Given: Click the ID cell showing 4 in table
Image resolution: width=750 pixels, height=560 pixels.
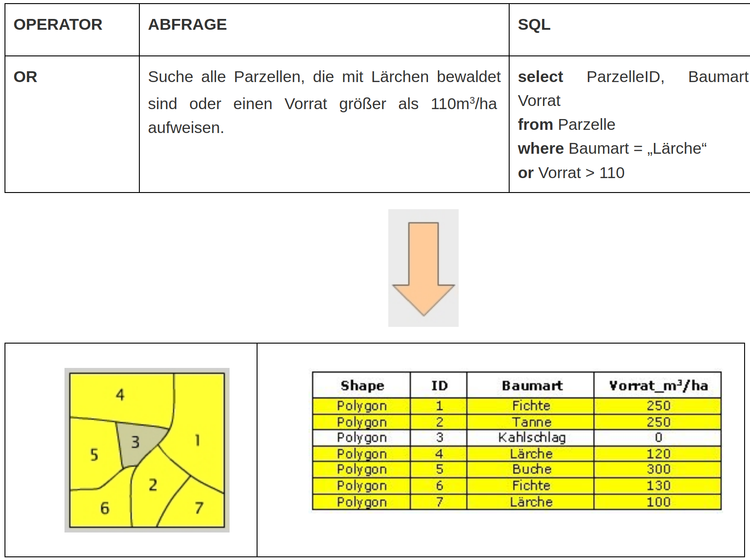Looking at the screenshot, I should tap(439, 454).
